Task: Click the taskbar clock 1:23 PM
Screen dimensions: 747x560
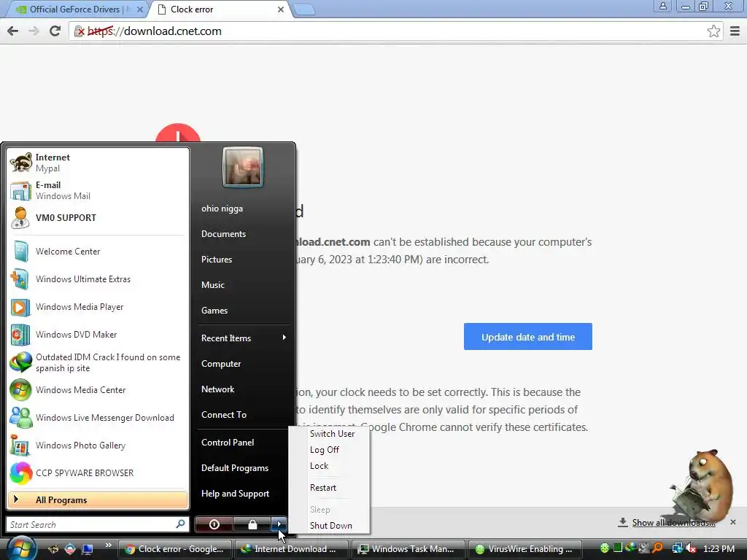Action: [x=719, y=548]
